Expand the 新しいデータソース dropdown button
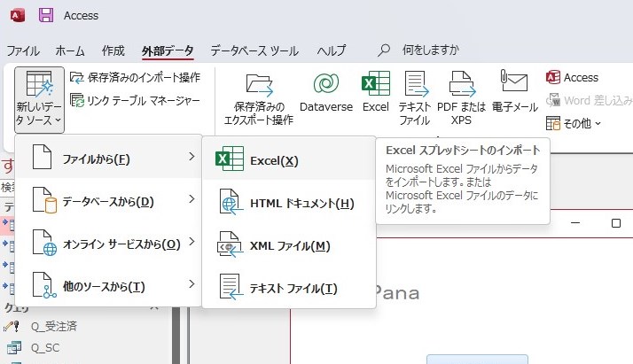Viewport: 633px width, 364px height. point(39,99)
